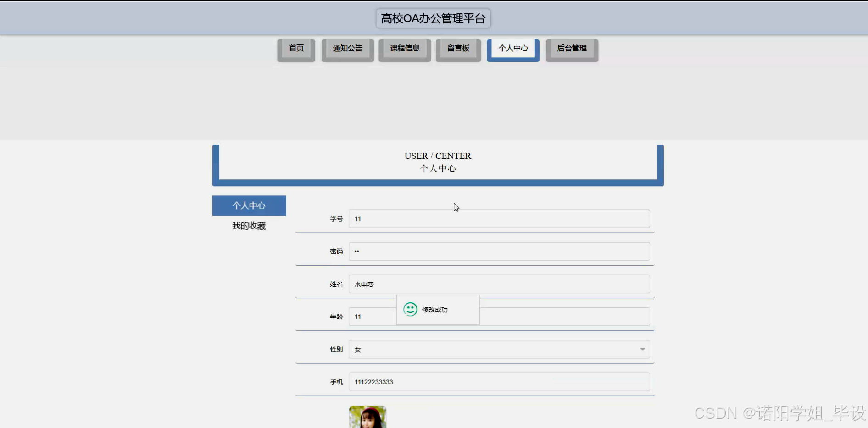Viewport: 868px width, 428px height.
Task: Open the 后台管理 section
Action: (x=572, y=48)
